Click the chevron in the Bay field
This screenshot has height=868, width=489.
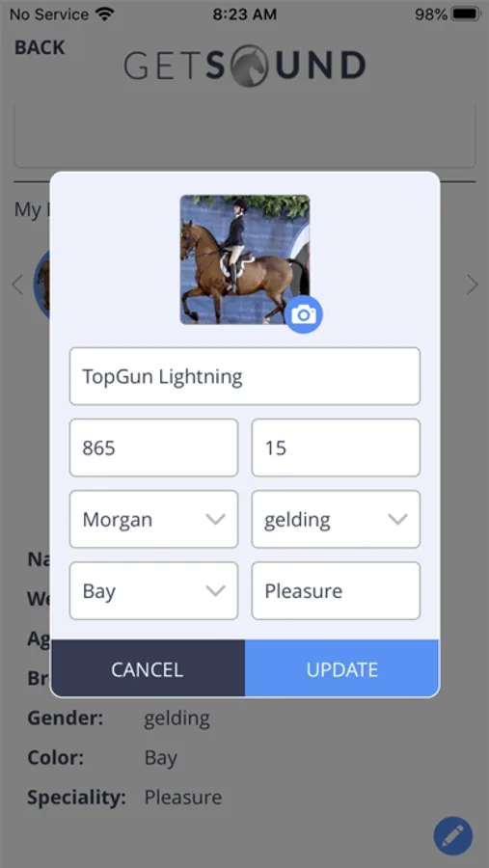point(215,590)
